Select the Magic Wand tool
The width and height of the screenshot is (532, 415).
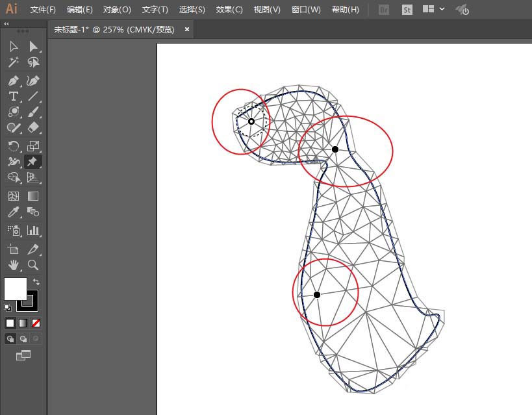(13, 62)
